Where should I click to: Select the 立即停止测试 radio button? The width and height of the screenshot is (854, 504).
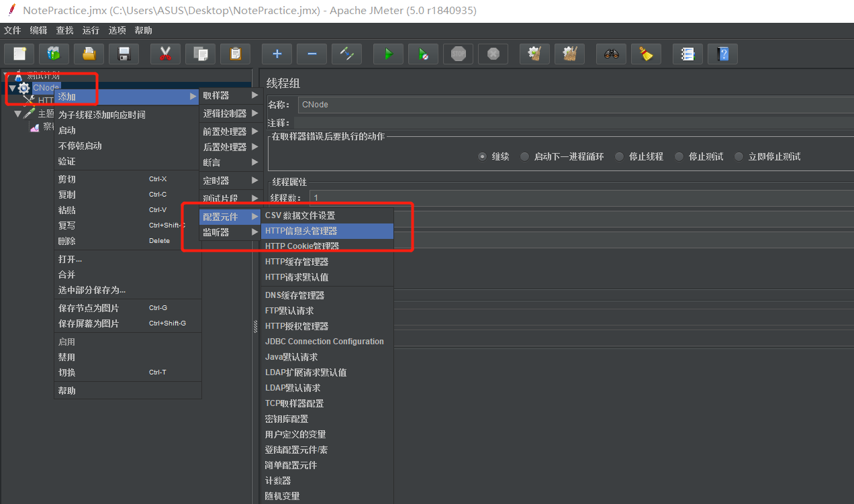pyautogui.click(x=739, y=156)
